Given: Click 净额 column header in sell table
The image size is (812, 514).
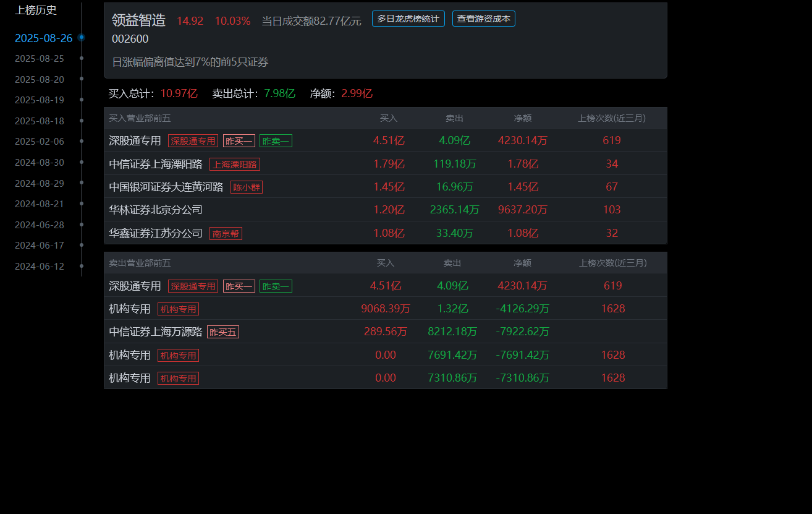Looking at the screenshot, I should (x=522, y=263).
